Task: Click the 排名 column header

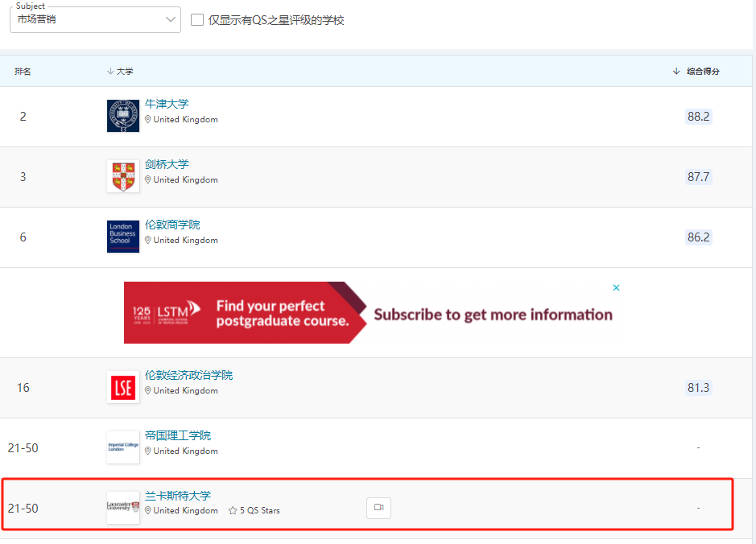Action: (23, 71)
